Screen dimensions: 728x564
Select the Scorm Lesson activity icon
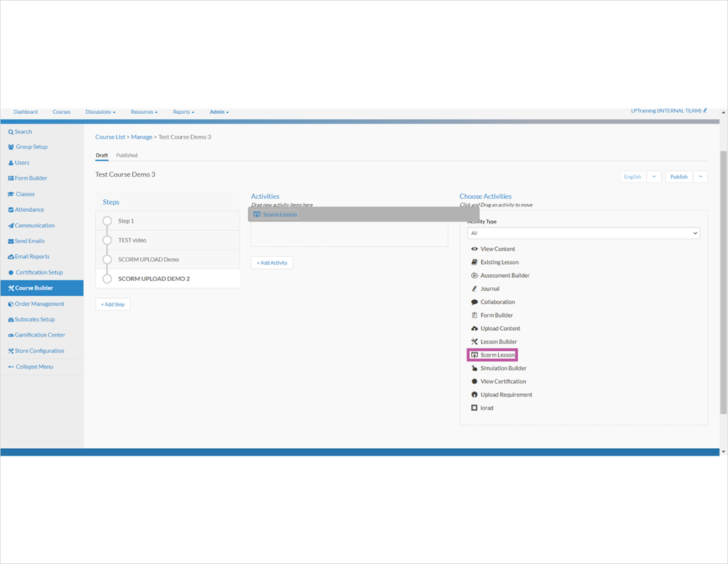(474, 355)
